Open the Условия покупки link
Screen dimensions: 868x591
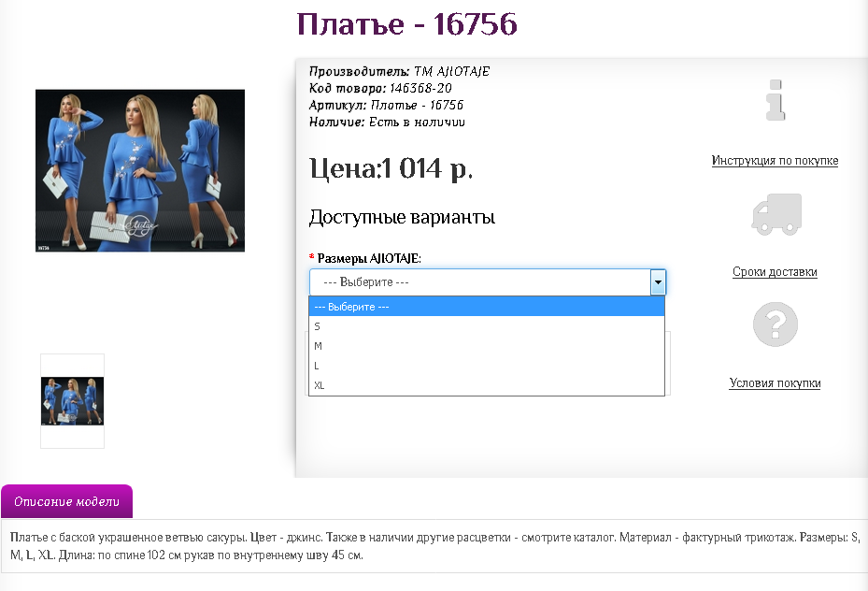(775, 383)
